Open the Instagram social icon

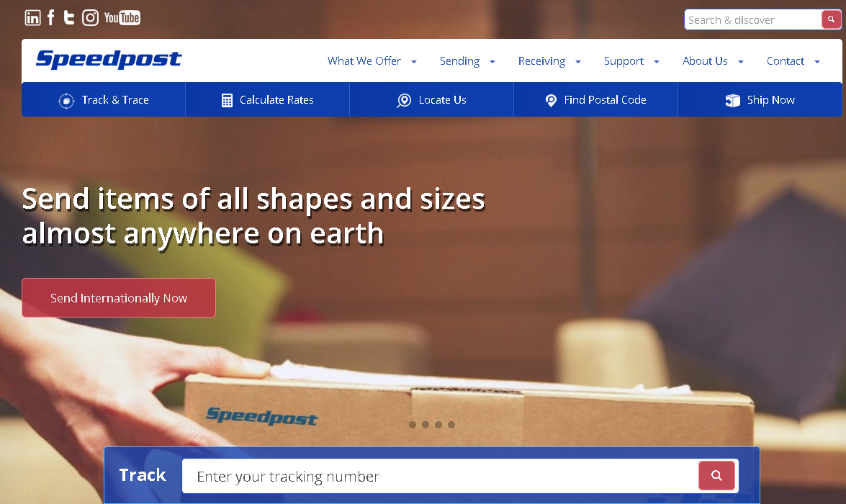pyautogui.click(x=90, y=18)
